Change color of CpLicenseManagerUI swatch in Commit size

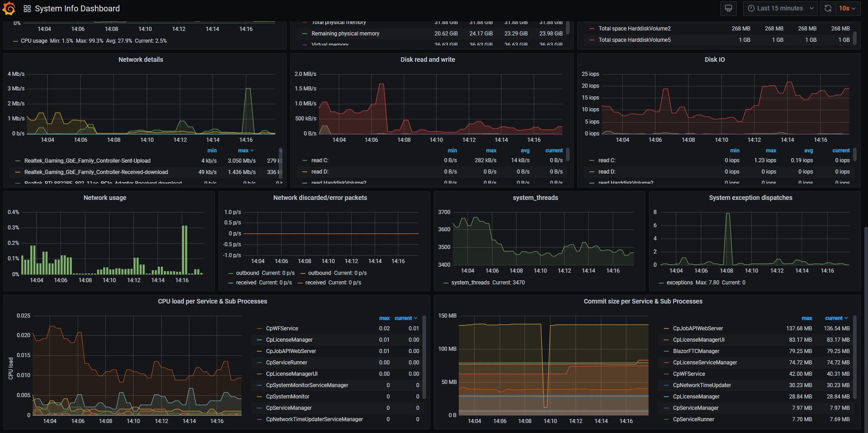tap(666, 340)
